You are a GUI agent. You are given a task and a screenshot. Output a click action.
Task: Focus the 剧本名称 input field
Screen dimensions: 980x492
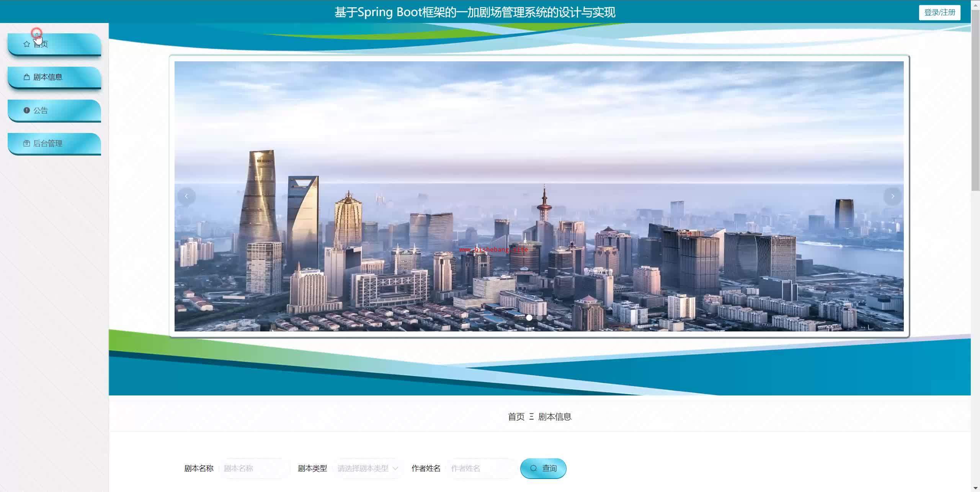[x=253, y=468]
